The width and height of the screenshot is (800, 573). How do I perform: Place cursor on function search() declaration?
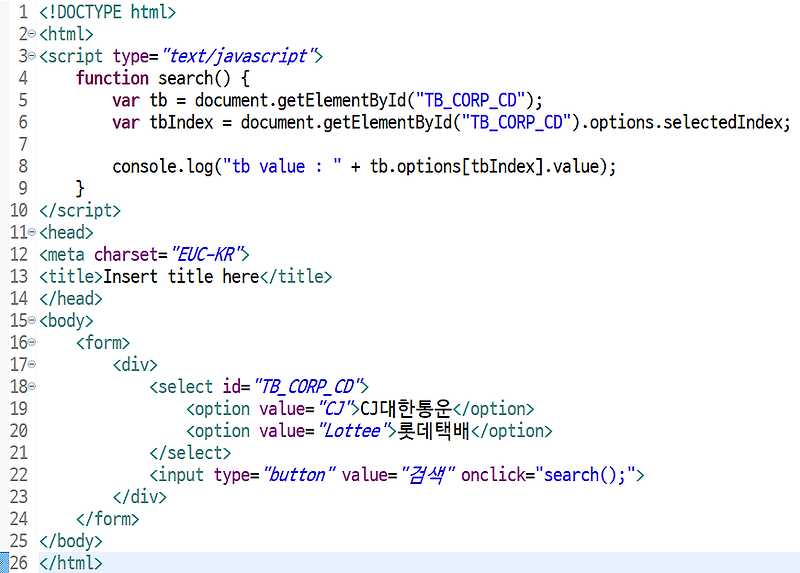163,78
